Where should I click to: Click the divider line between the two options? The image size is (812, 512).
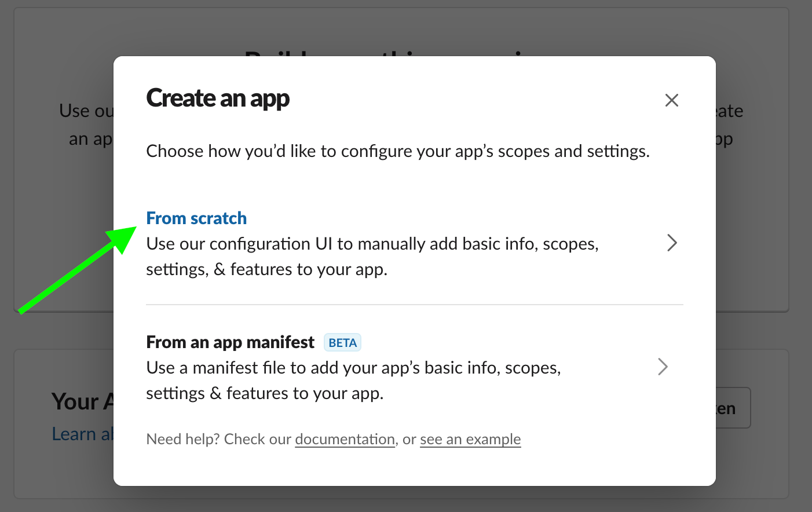coord(415,305)
